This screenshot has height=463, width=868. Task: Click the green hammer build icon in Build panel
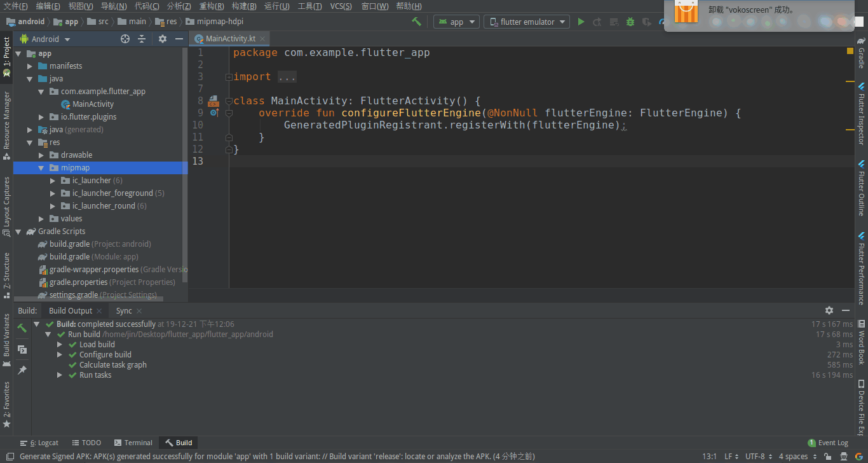pos(22,328)
